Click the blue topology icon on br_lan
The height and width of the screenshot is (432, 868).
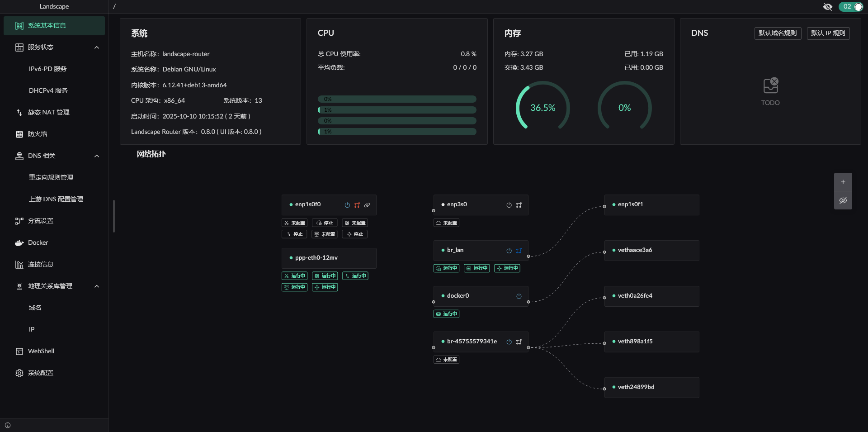click(x=519, y=251)
